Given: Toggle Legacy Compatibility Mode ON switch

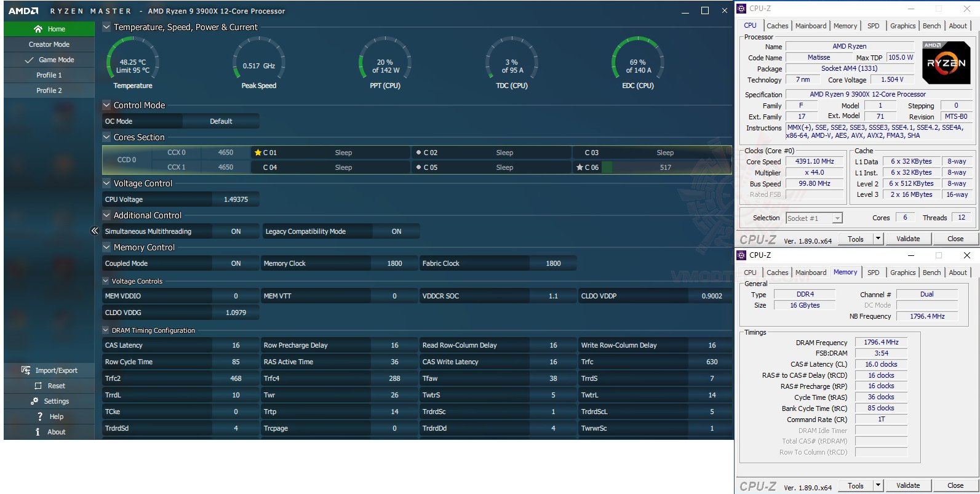Looking at the screenshot, I should pos(397,231).
